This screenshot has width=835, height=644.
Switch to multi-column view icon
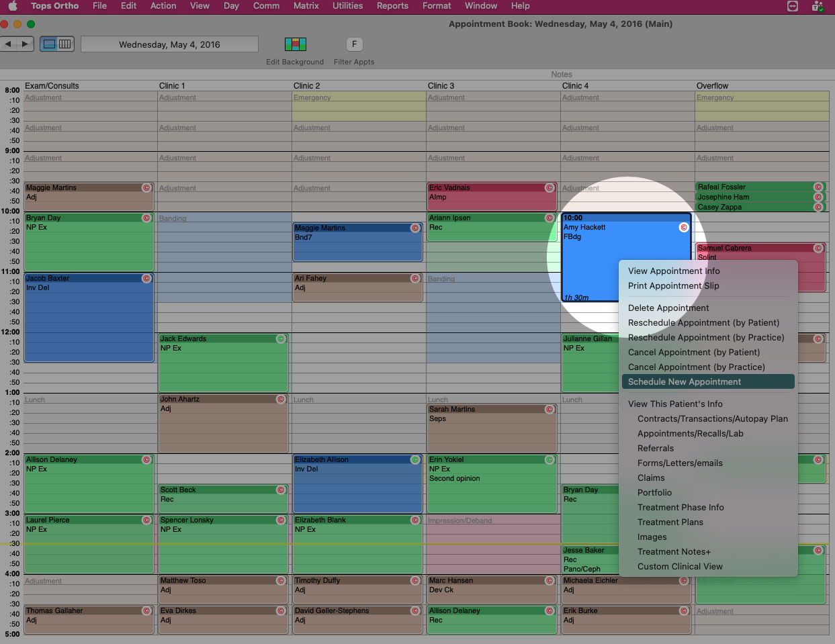click(65, 44)
